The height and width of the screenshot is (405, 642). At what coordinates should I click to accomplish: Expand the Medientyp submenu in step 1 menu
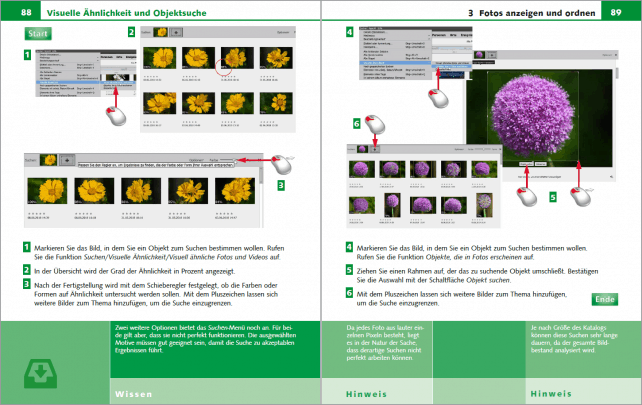pos(68,58)
